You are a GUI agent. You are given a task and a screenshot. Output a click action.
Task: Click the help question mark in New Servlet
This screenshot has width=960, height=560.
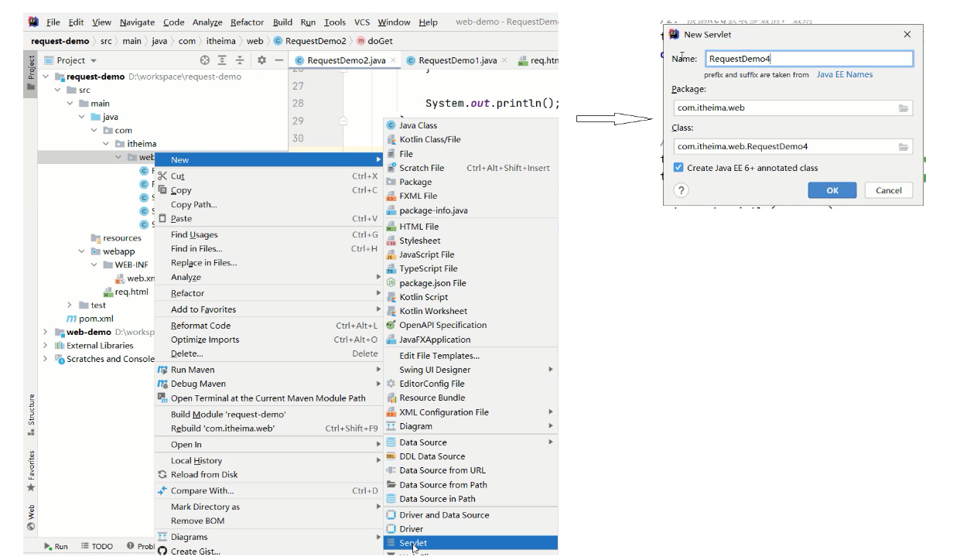click(682, 190)
